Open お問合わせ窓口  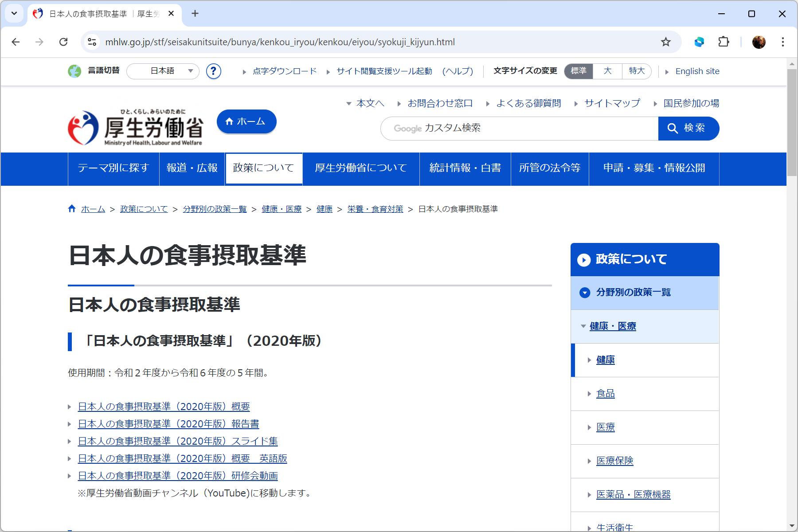pyautogui.click(x=440, y=103)
